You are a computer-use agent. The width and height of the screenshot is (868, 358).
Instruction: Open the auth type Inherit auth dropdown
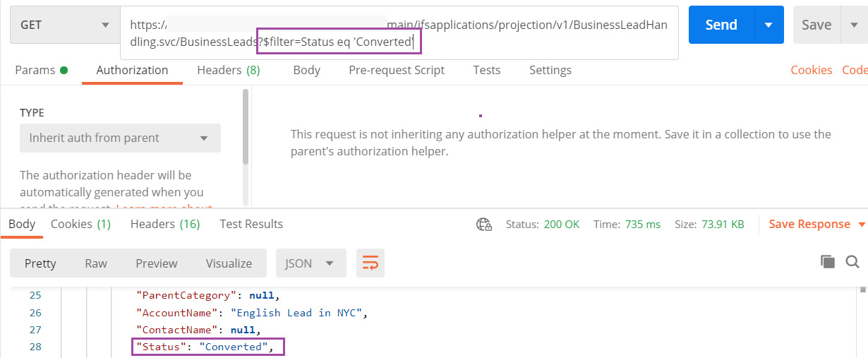(120, 138)
